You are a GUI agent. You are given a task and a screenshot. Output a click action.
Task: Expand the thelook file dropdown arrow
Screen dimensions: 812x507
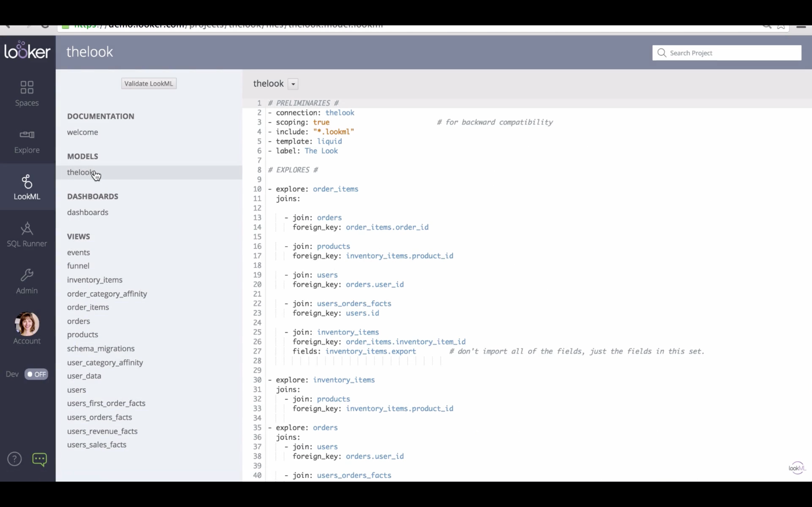(293, 84)
